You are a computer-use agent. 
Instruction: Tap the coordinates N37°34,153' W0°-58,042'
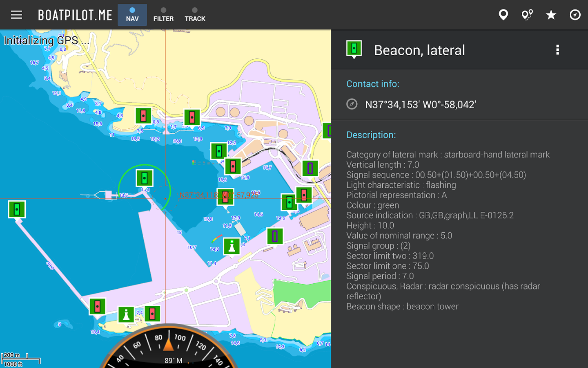tap(421, 105)
